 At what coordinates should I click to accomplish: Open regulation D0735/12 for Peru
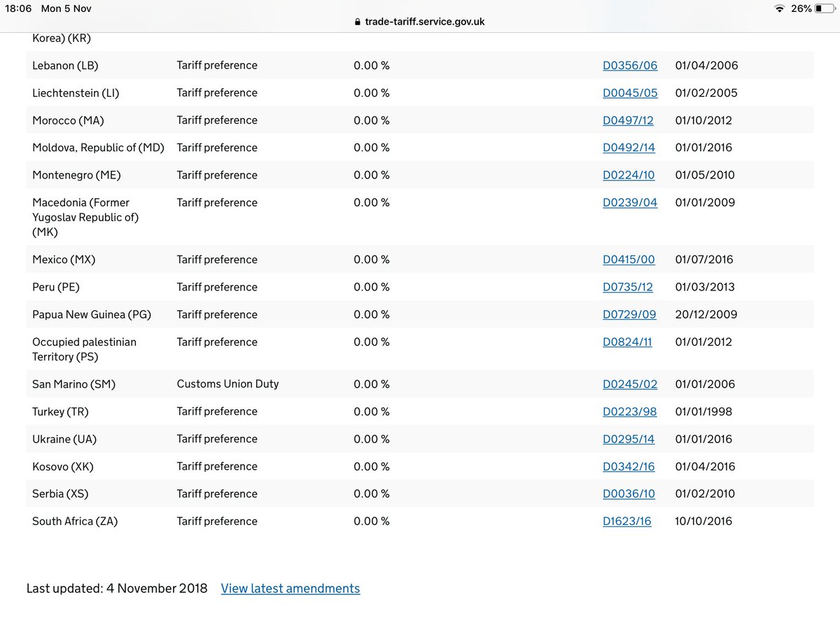pos(628,286)
